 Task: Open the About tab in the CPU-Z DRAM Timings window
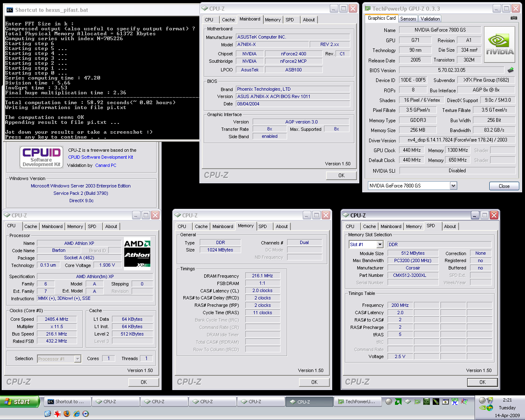[x=282, y=226]
